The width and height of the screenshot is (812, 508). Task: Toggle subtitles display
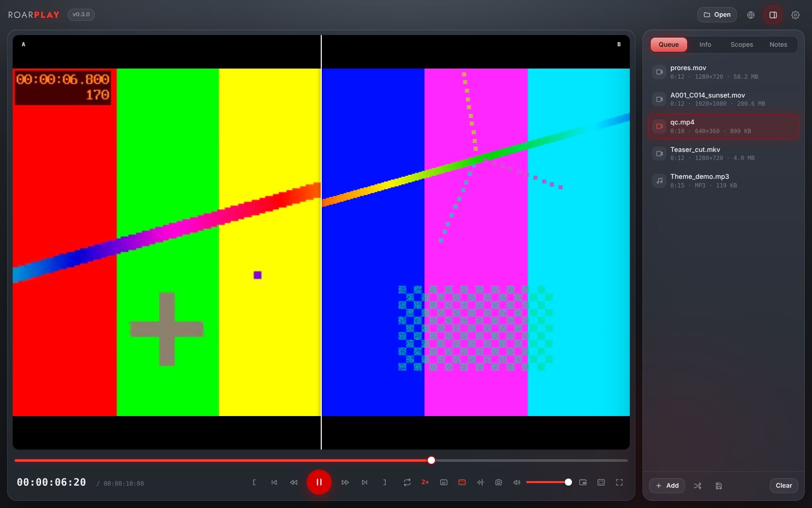[x=444, y=482]
